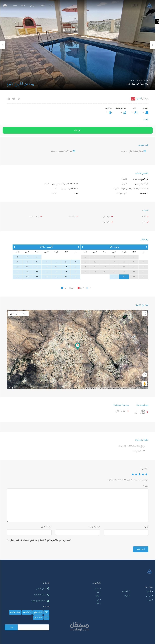Image resolution: width=159 pixels, height=644 pixels.
Task: Click the footer phone icon
Action: point(48,595)
